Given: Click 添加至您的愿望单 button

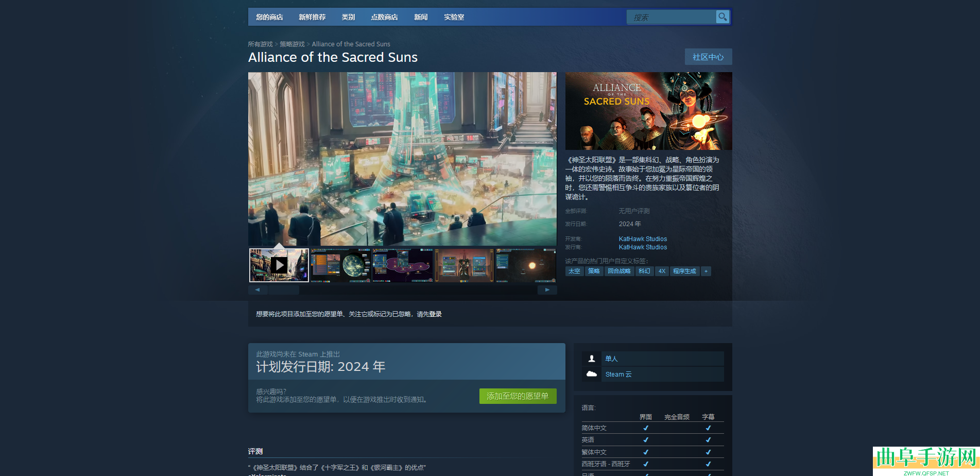Looking at the screenshot, I should tap(518, 396).
